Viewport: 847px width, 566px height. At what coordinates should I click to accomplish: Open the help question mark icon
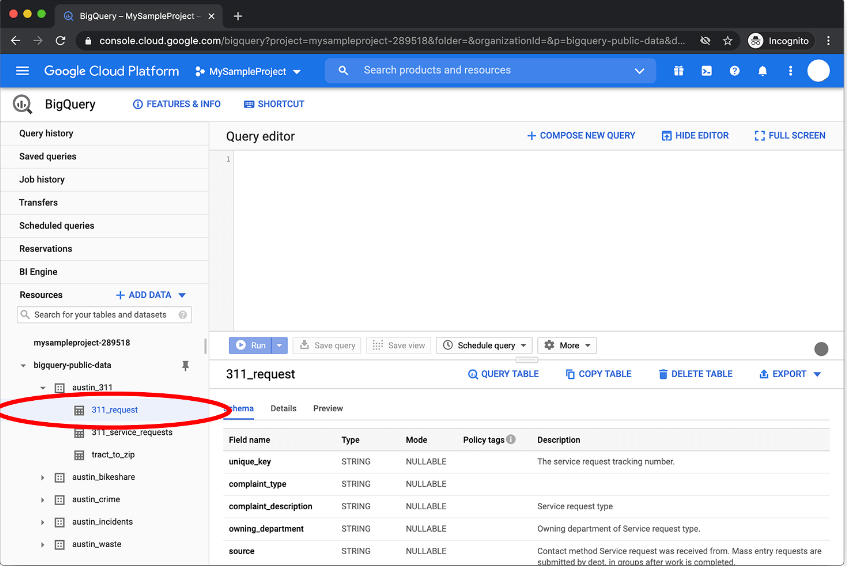pos(734,71)
